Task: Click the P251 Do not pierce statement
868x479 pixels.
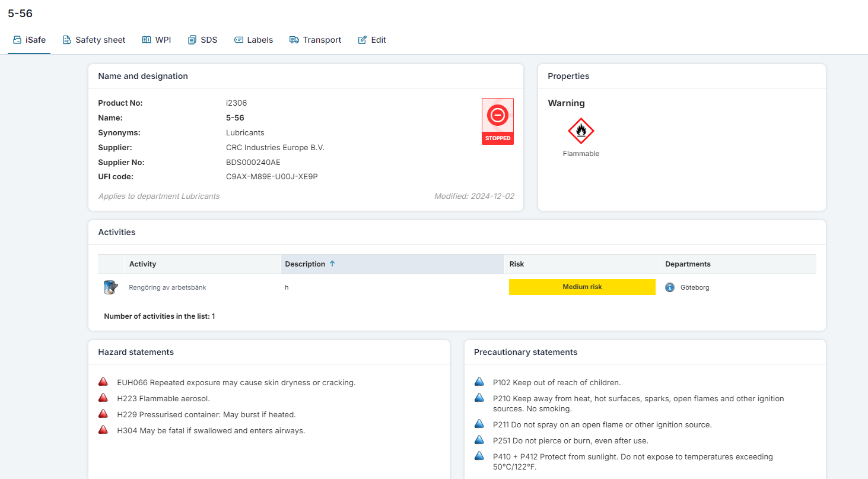Action: [x=571, y=440]
